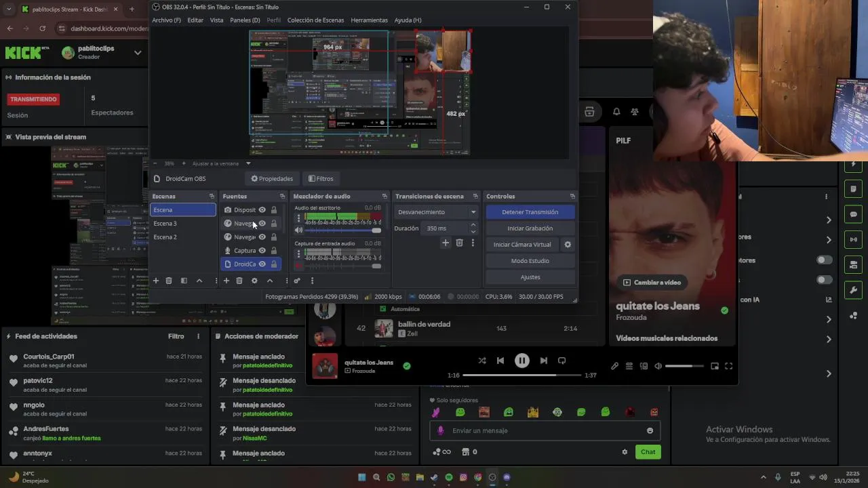Open virtual camera settings gear
868x488 pixels.
(x=568, y=245)
